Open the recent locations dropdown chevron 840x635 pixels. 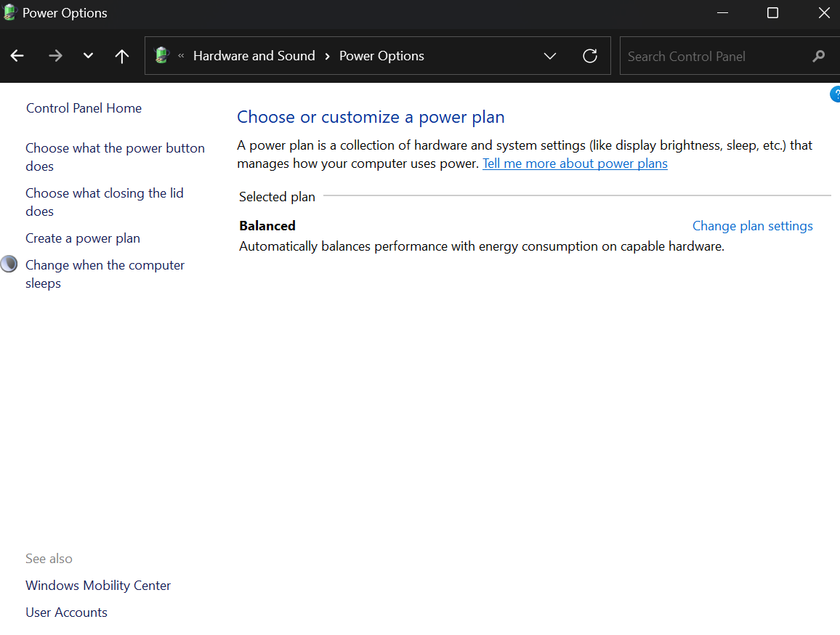[x=89, y=57]
